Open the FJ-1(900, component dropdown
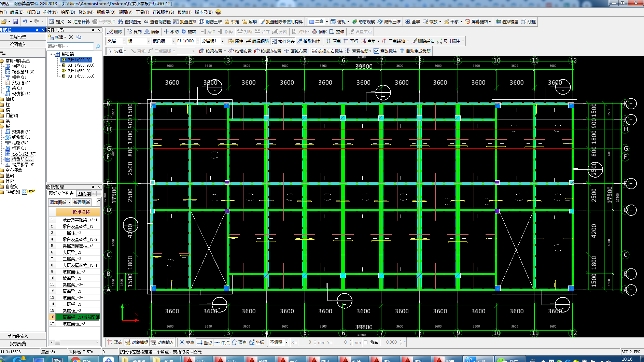This screenshot has height=362, width=644. (x=198, y=41)
